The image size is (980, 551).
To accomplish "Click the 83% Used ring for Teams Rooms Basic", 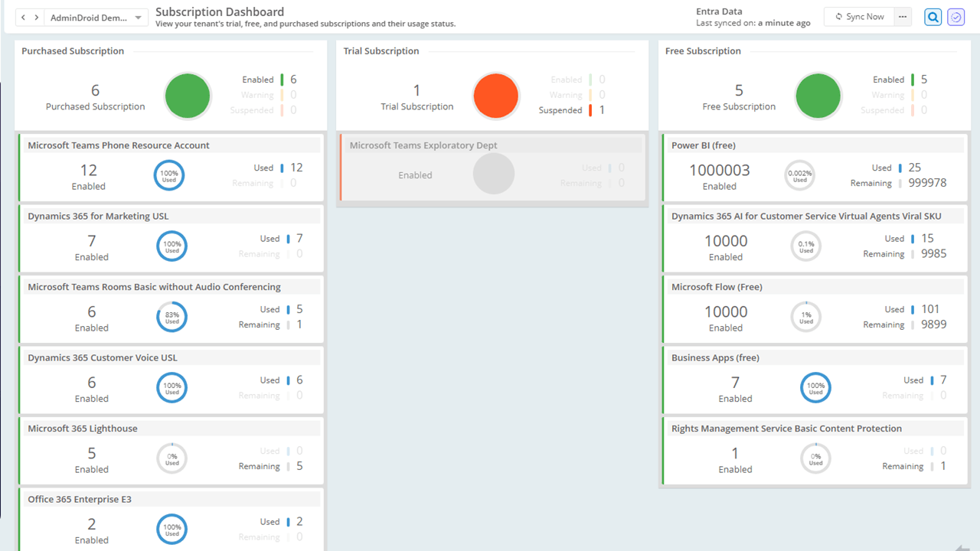I will (x=172, y=317).
